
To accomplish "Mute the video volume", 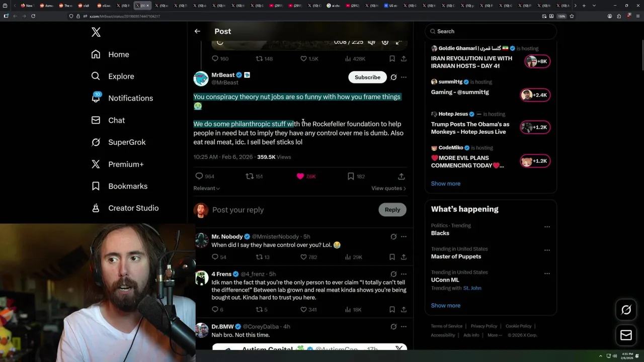I will click(371, 42).
